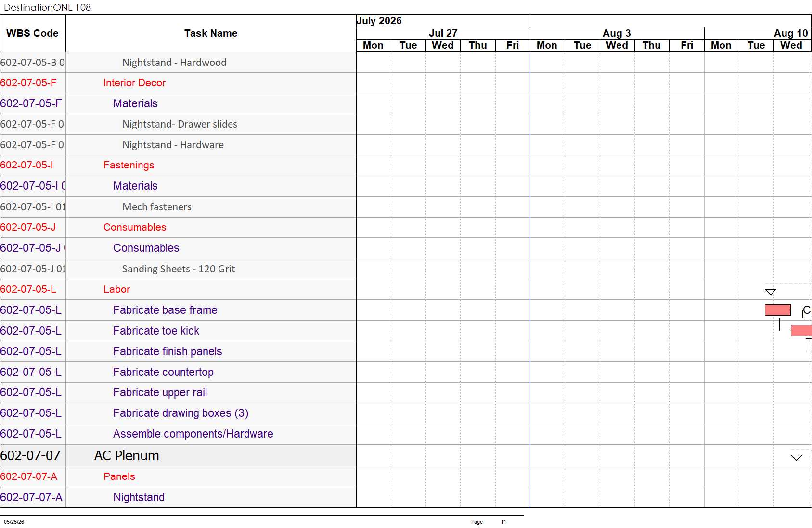Select the purple Consumables subtask

146,248
